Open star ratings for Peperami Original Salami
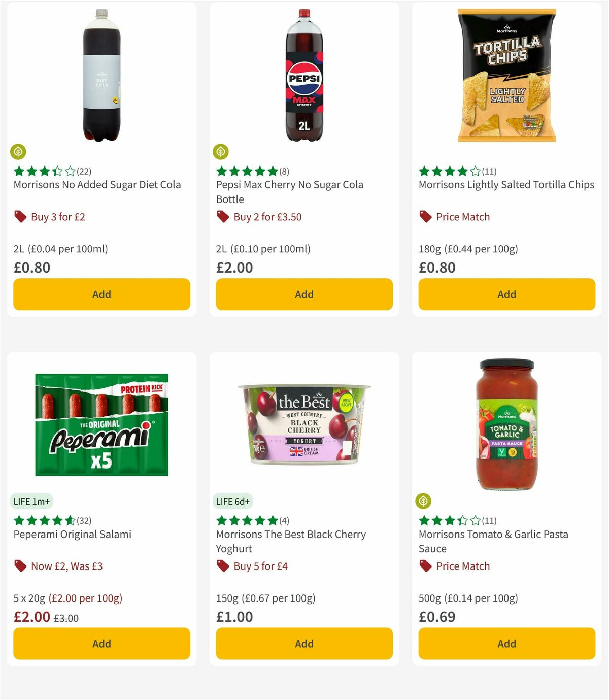609x700 pixels. click(41, 520)
